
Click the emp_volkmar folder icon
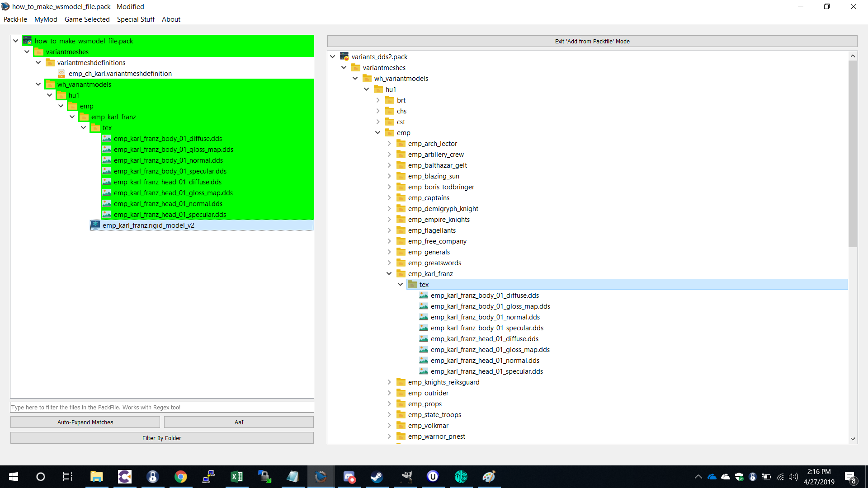pos(401,425)
